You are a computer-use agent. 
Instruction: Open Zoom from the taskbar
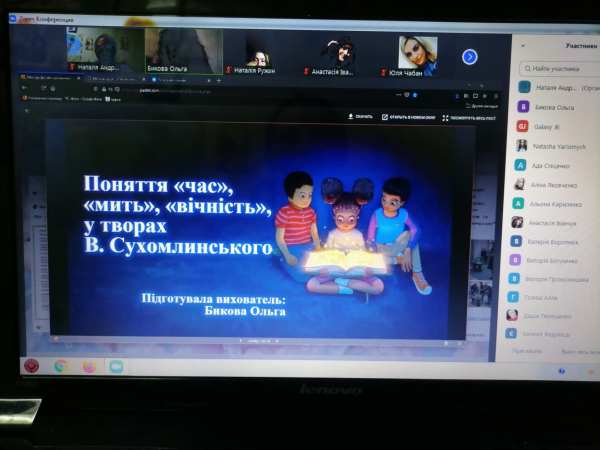116,366
